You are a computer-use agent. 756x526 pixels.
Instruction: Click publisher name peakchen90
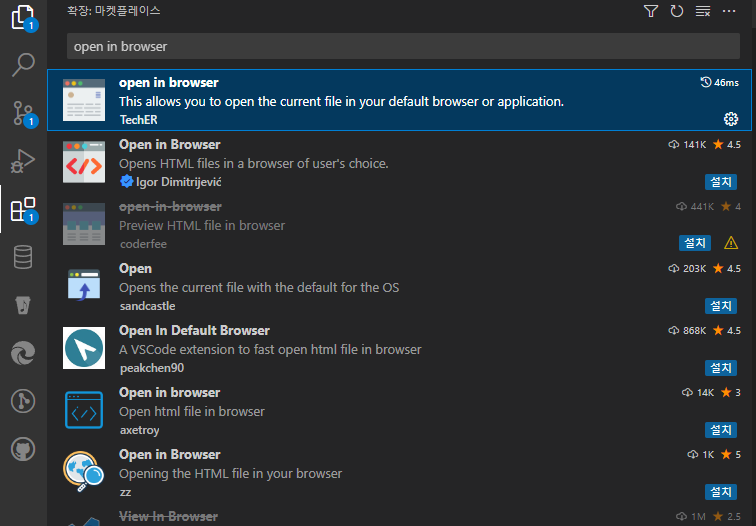[x=152, y=368]
